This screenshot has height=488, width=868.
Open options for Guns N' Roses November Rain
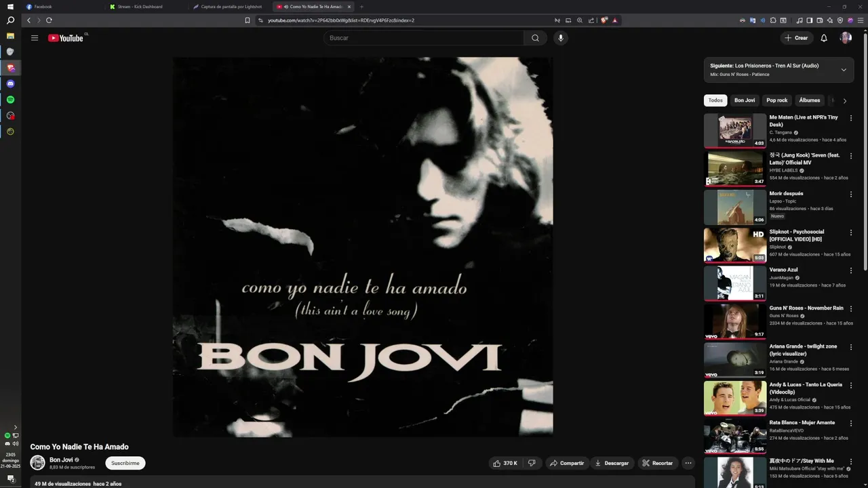(851, 308)
